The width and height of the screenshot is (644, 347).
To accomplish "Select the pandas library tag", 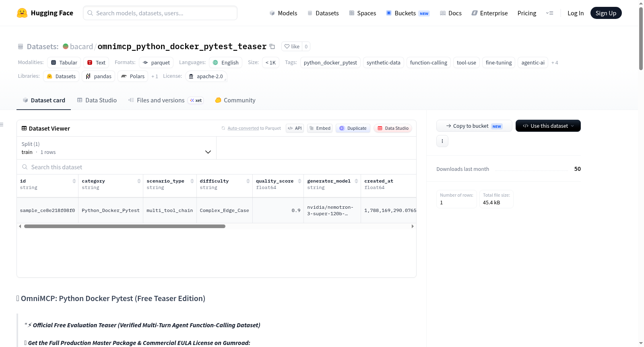I will (x=98, y=76).
